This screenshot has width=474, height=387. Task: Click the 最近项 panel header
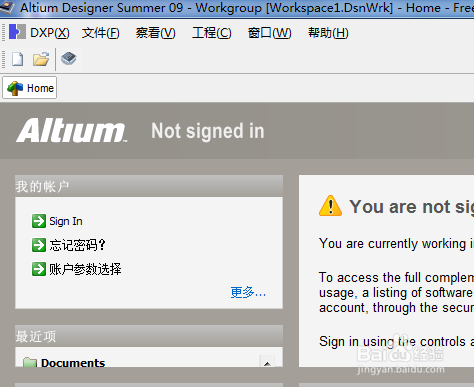pyautogui.click(x=149, y=336)
